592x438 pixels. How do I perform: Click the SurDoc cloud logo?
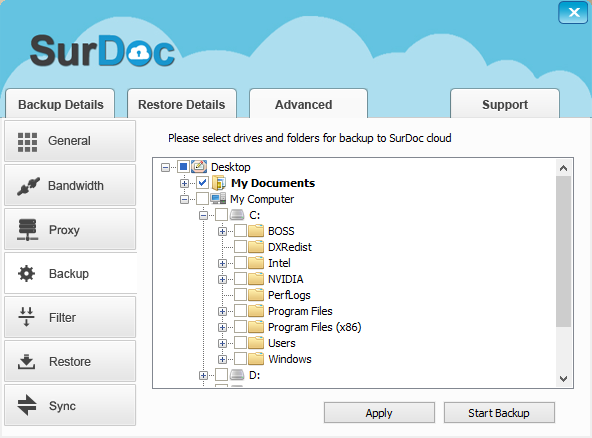[x=102, y=51]
